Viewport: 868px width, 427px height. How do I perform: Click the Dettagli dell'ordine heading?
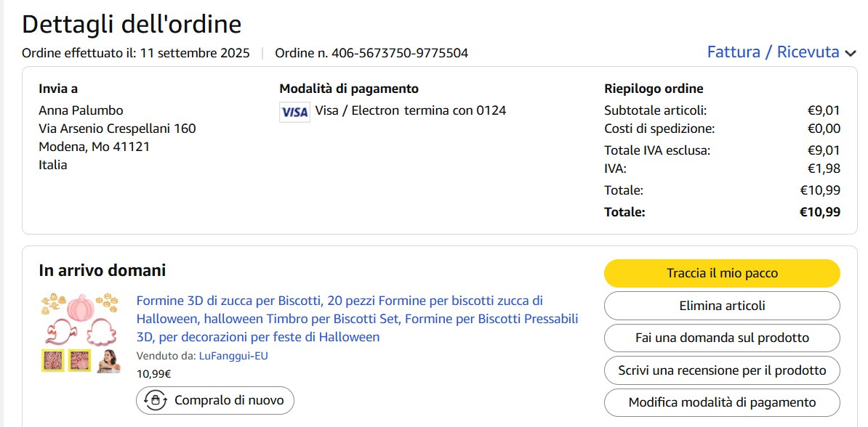point(132,24)
